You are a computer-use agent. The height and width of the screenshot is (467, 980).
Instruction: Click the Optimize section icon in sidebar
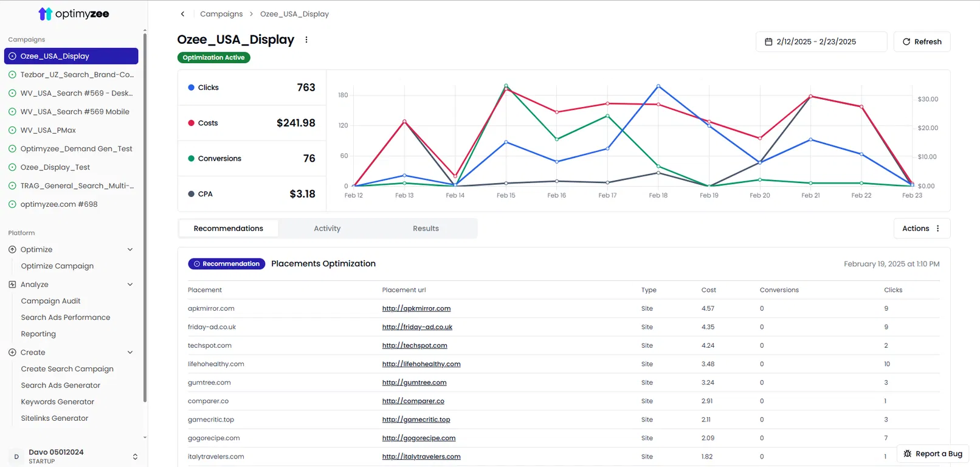coord(12,249)
